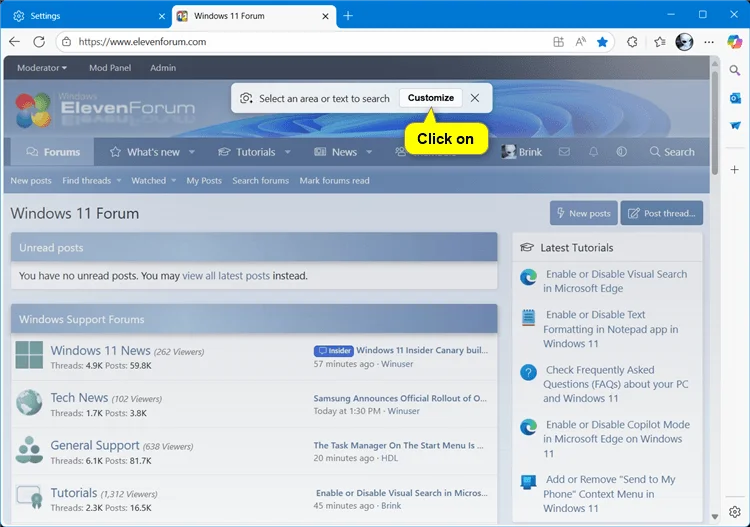Screen dimensions: 750x527
Task: Click the forum Search link
Action: tap(672, 152)
